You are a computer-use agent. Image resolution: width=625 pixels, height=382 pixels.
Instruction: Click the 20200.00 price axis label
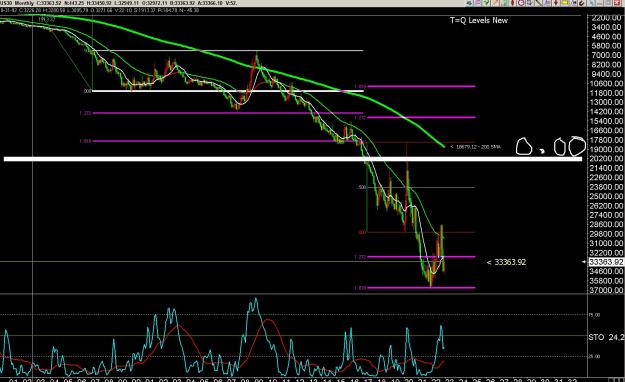point(605,158)
